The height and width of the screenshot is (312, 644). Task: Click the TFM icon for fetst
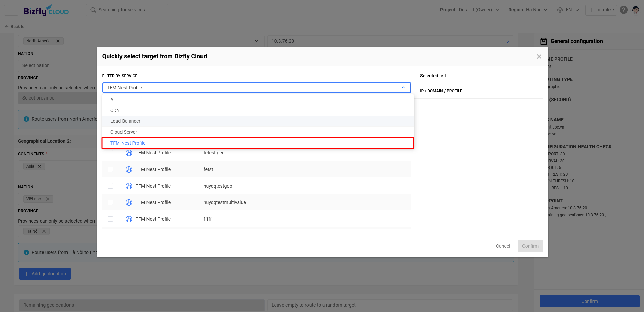[129, 169]
